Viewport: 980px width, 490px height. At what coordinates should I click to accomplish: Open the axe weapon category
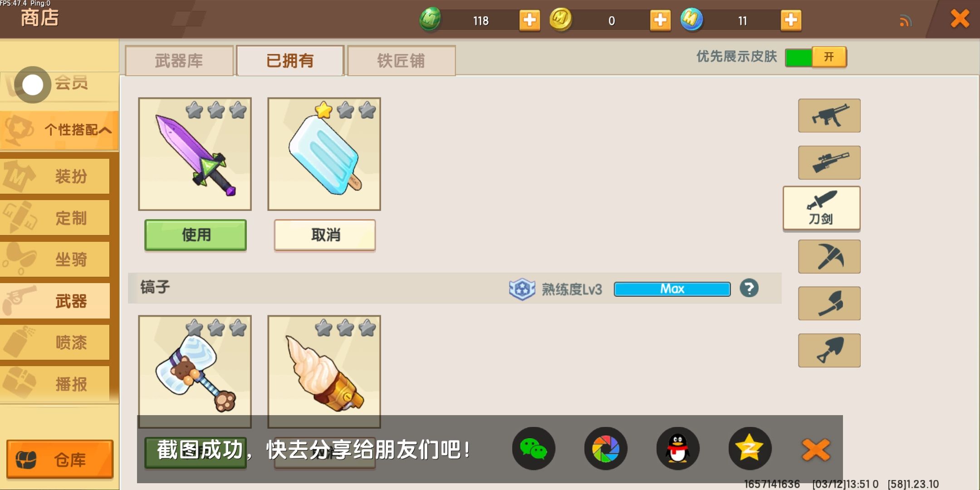click(x=829, y=304)
